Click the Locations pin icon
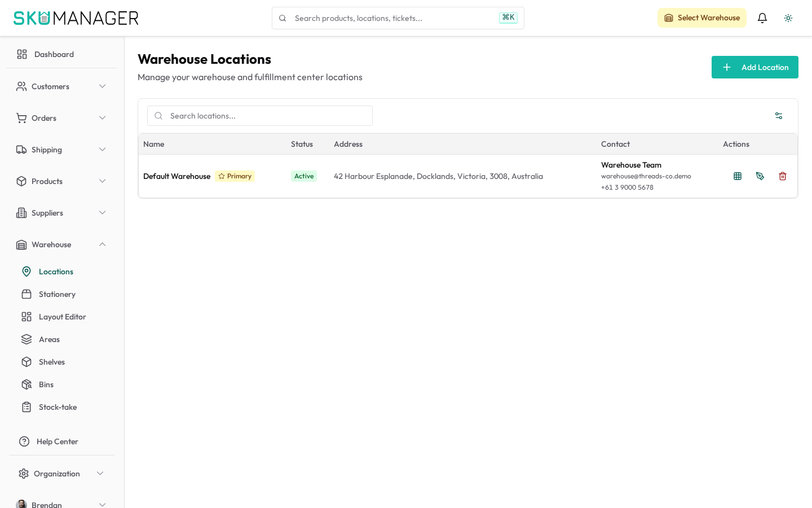Screen dimensions: 812x508 click(27, 271)
